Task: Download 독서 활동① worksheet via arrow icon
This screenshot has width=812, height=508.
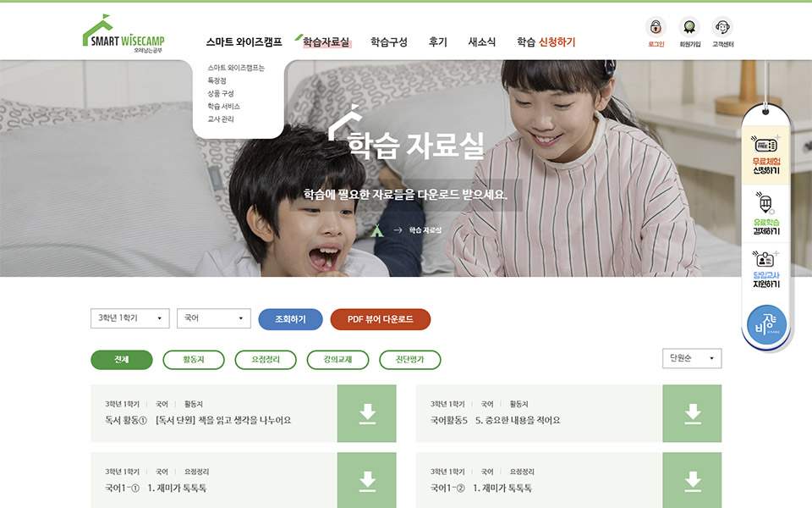Action: 367,414
